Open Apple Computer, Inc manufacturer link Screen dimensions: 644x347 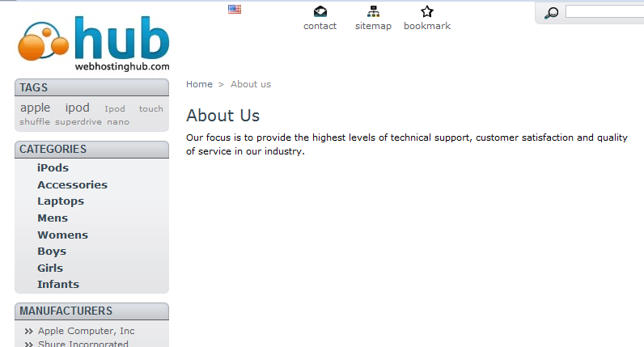coord(86,331)
